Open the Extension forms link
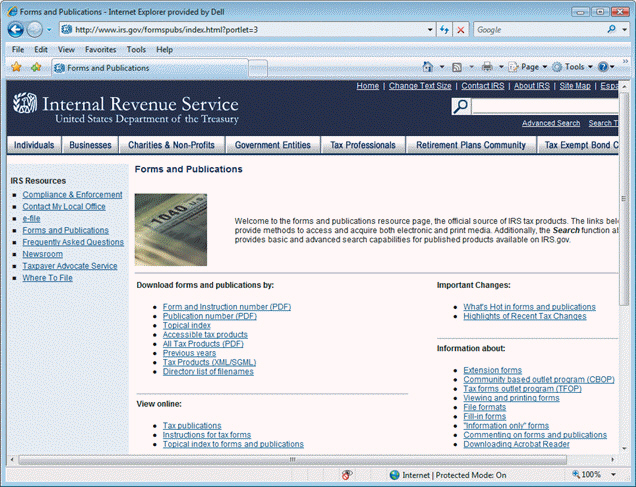Viewport: 636px width, 487px height. 492,370
